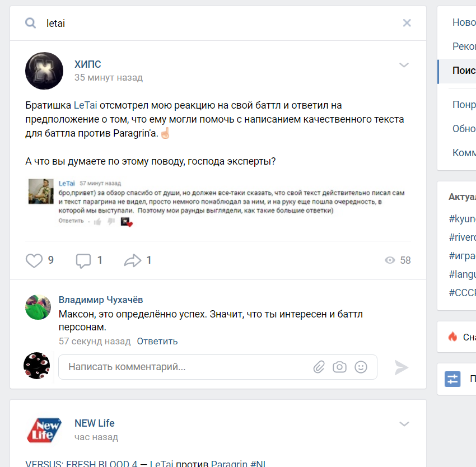The image size is (476, 467).
Task: Expand NEW Life post options chevron
Action: (404, 424)
